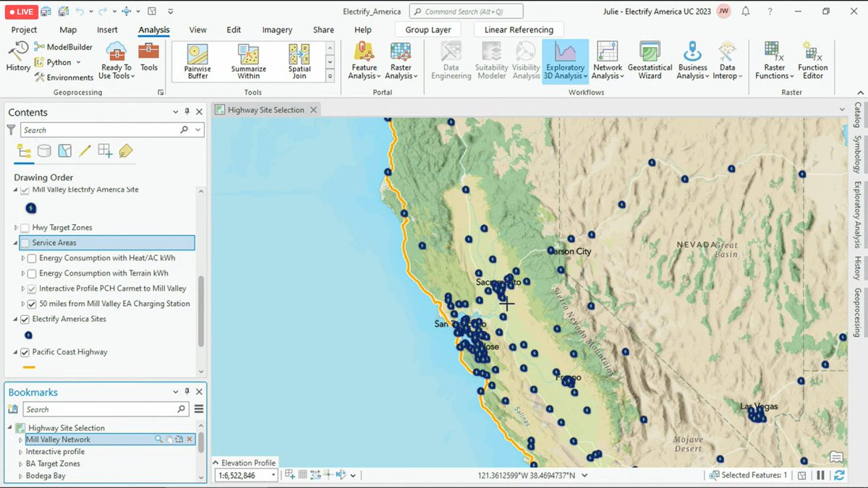Image resolution: width=868 pixels, height=488 pixels.
Task: Open the Geostatistical Wizard
Action: (x=650, y=61)
